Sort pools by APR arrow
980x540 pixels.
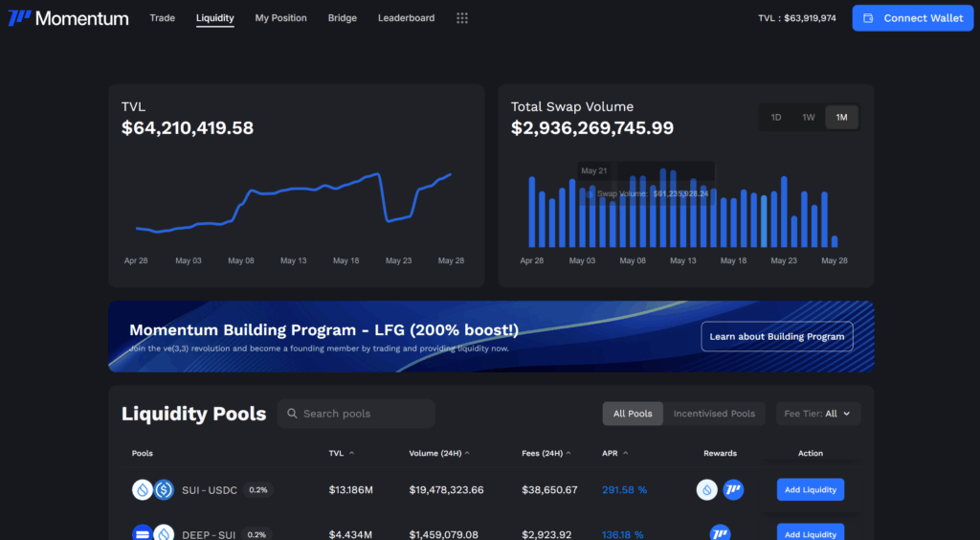tap(626, 453)
